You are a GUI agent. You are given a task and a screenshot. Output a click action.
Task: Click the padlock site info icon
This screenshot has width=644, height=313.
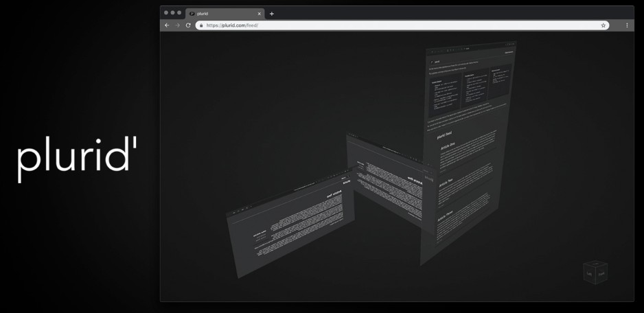[x=201, y=25]
